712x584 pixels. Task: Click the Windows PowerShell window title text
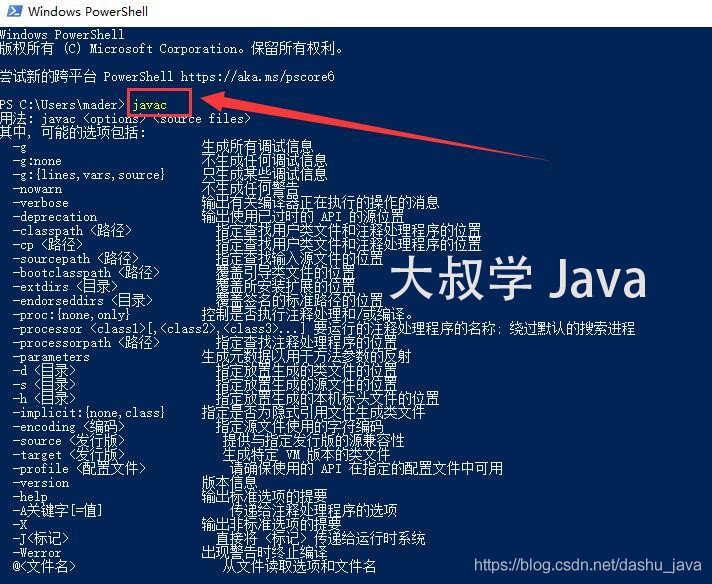pyautogui.click(x=88, y=11)
